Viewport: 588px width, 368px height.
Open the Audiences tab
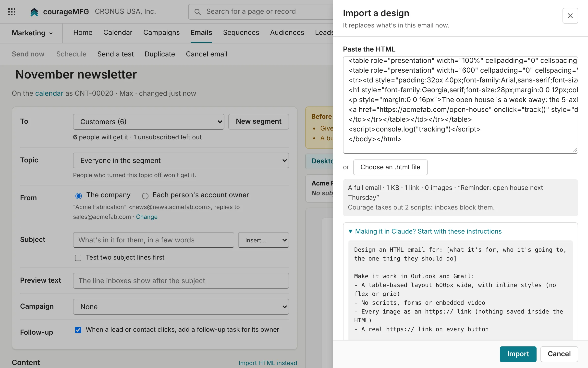[x=287, y=32]
